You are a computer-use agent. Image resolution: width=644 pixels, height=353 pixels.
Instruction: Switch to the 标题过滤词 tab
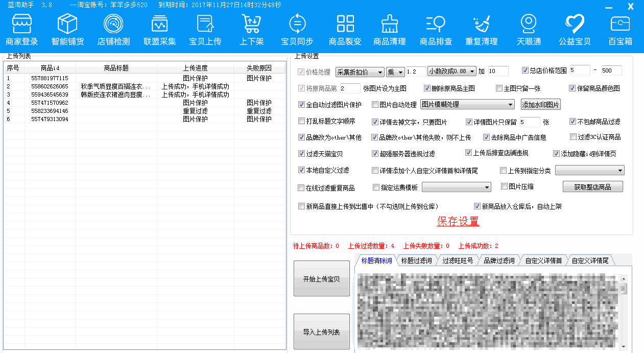(416, 261)
